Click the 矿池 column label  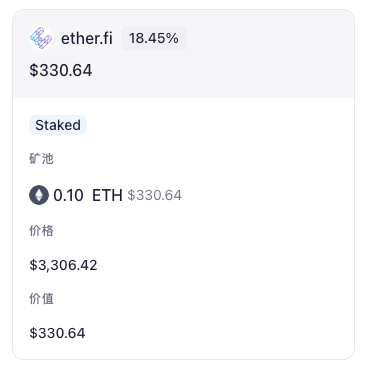(41, 159)
